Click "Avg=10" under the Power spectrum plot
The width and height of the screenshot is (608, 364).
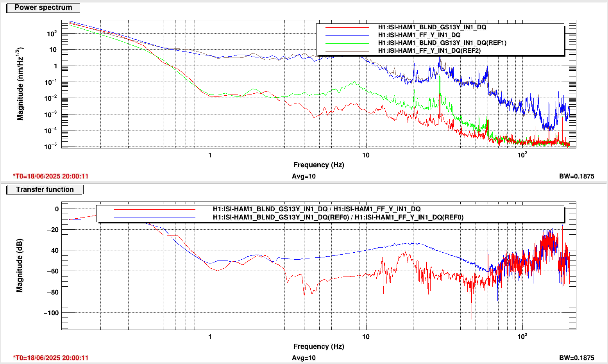point(304,176)
